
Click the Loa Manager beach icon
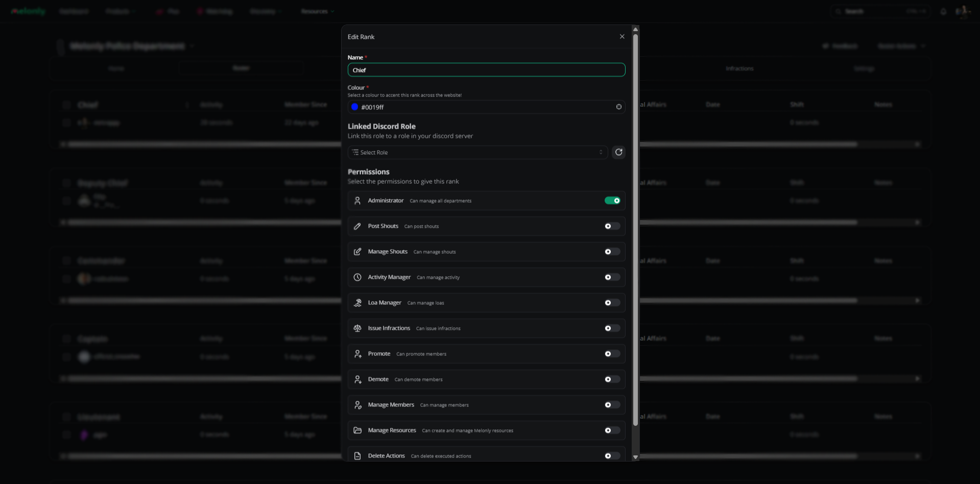click(357, 303)
